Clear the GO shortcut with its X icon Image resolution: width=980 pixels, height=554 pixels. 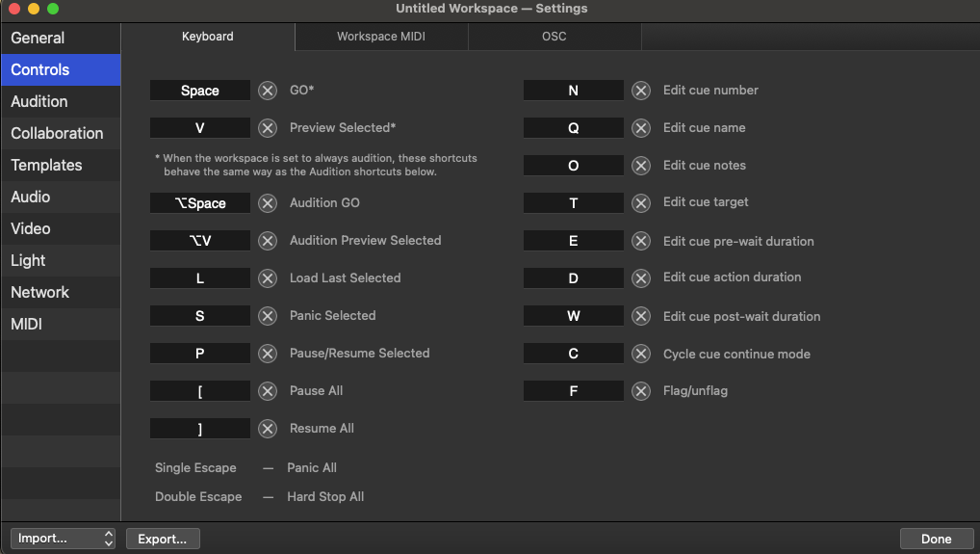click(268, 91)
